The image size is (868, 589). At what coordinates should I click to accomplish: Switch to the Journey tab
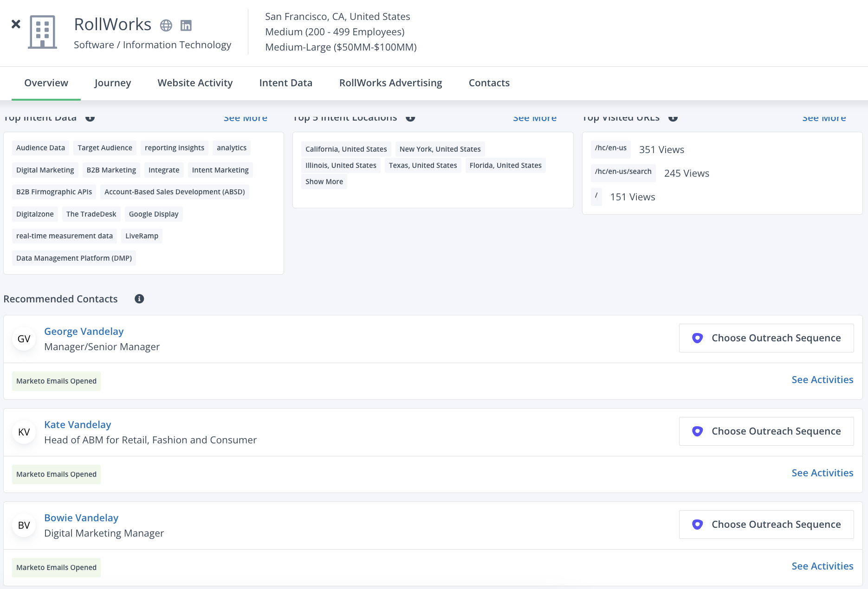point(112,83)
